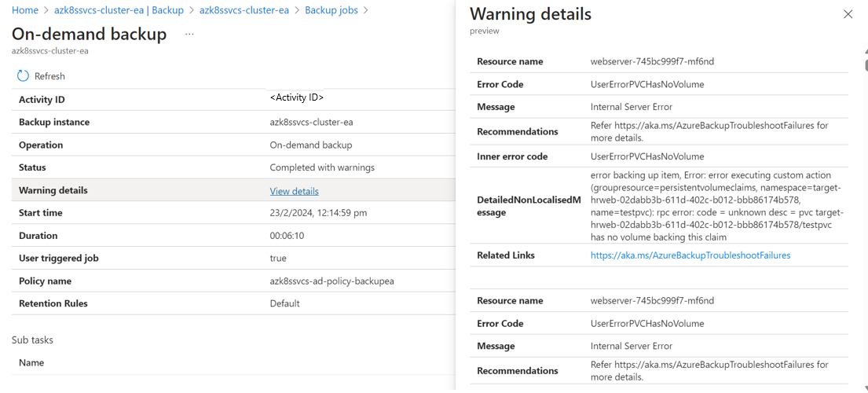The height and width of the screenshot is (393, 868).
Task: Close the Warning details panel
Action: [848, 14]
